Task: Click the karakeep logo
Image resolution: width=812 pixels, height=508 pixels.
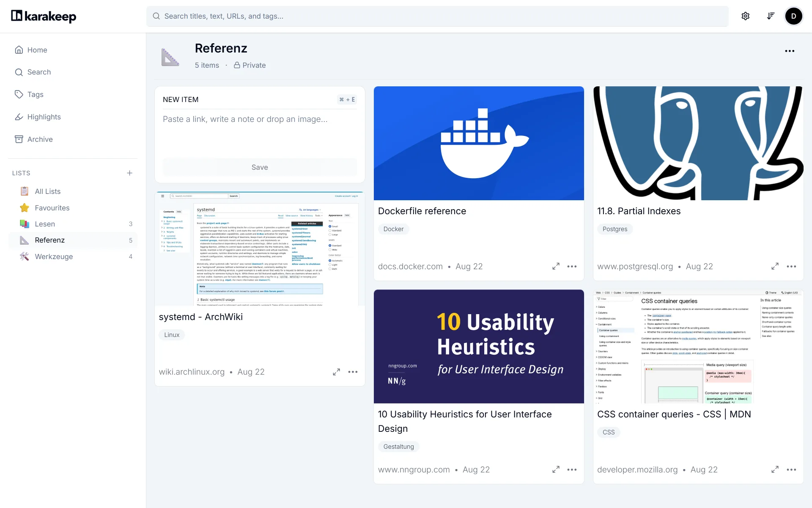Action: [x=44, y=16]
